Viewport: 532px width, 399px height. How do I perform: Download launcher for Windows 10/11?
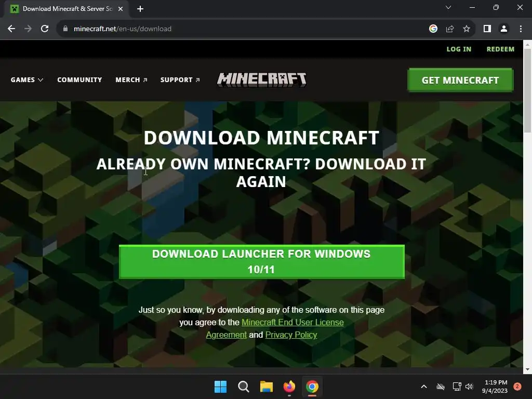click(x=262, y=262)
